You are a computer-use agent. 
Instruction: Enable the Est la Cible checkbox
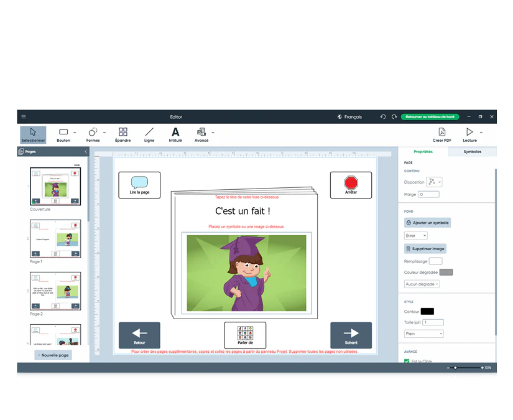pyautogui.click(x=407, y=360)
